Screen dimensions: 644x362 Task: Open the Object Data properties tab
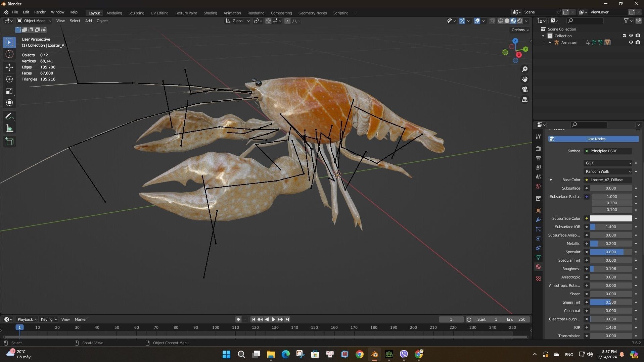538,257
